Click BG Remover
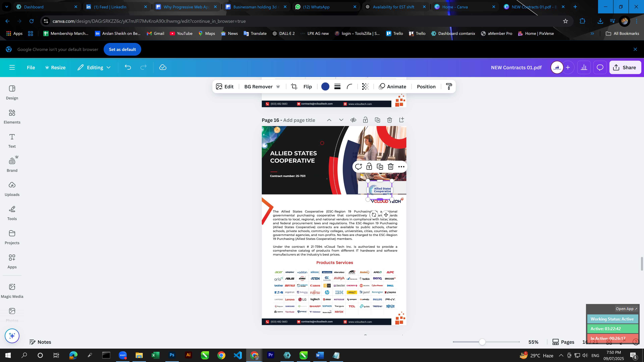This screenshot has height=362, width=644. (262, 87)
